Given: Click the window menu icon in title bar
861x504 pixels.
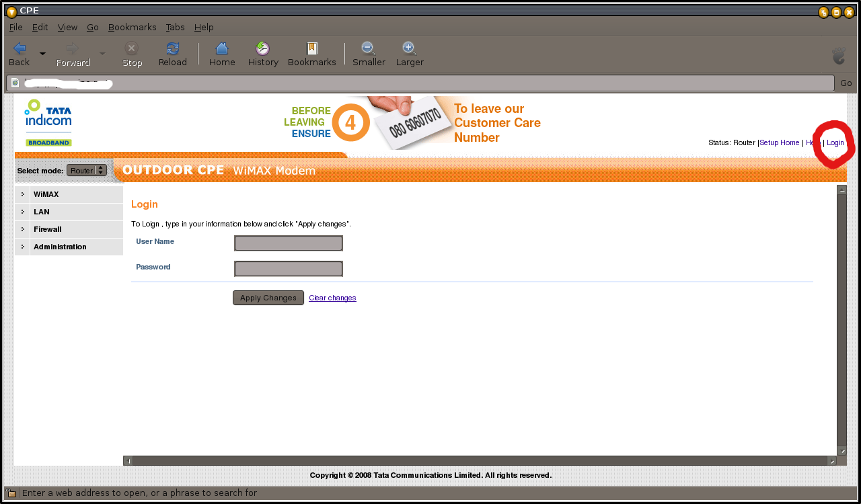Looking at the screenshot, I should (x=11, y=11).
